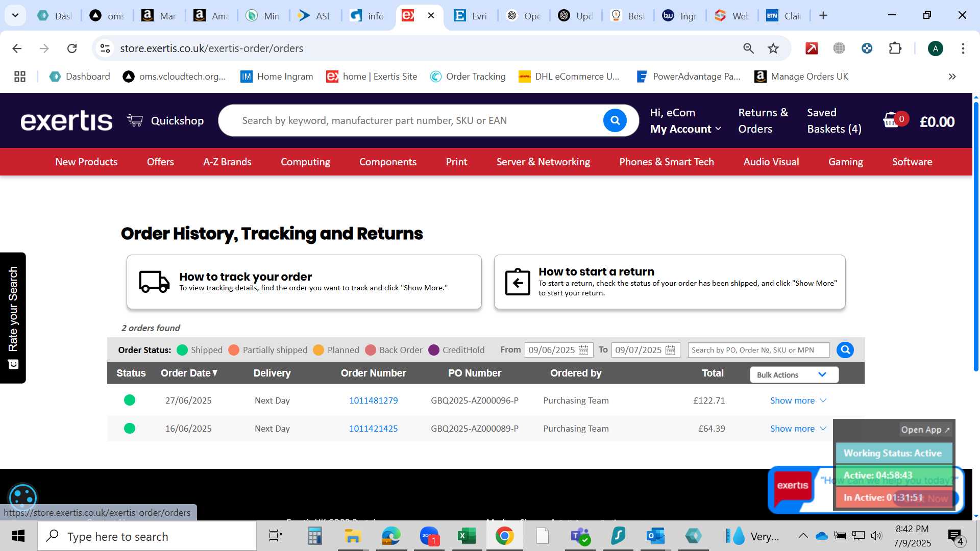Screen dimensions: 980x551
Task: Open the Gaming menu
Action: point(846,162)
